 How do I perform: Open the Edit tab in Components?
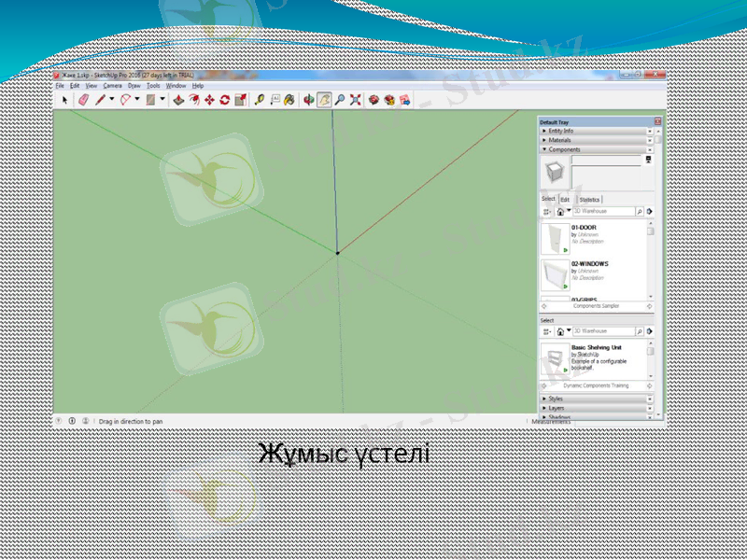(x=565, y=200)
